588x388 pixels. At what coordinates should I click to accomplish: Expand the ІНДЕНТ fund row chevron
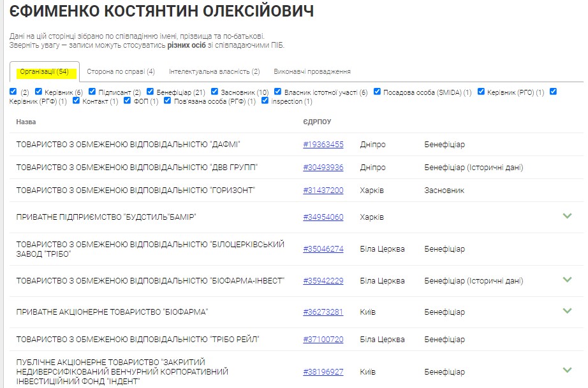[567, 370]
